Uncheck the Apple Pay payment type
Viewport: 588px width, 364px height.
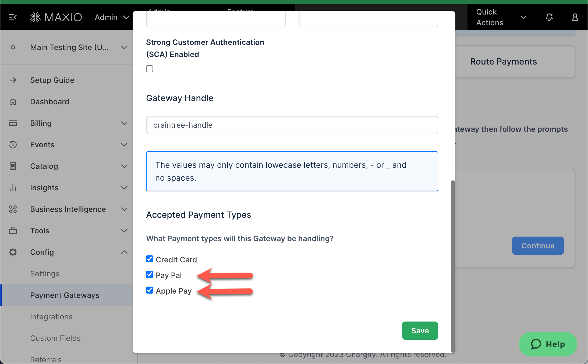tap(150, 290)
